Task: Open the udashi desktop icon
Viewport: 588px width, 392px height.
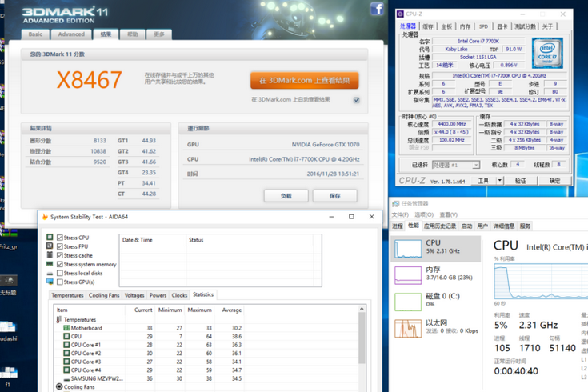Action: click(x=8, y=330)
